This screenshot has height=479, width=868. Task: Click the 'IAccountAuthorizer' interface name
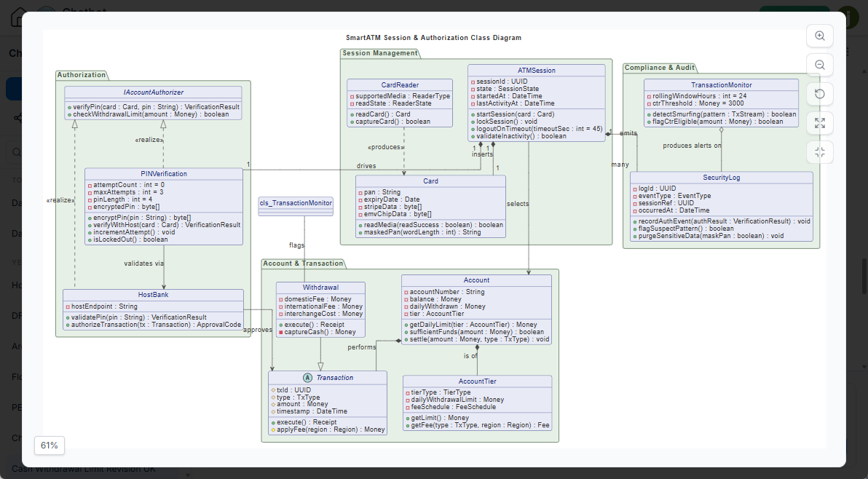pos(154,92)
